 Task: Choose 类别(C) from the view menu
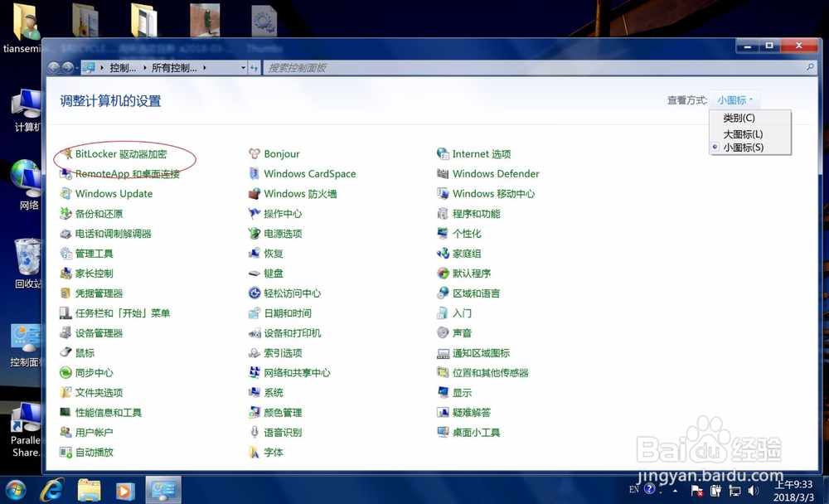739,118
